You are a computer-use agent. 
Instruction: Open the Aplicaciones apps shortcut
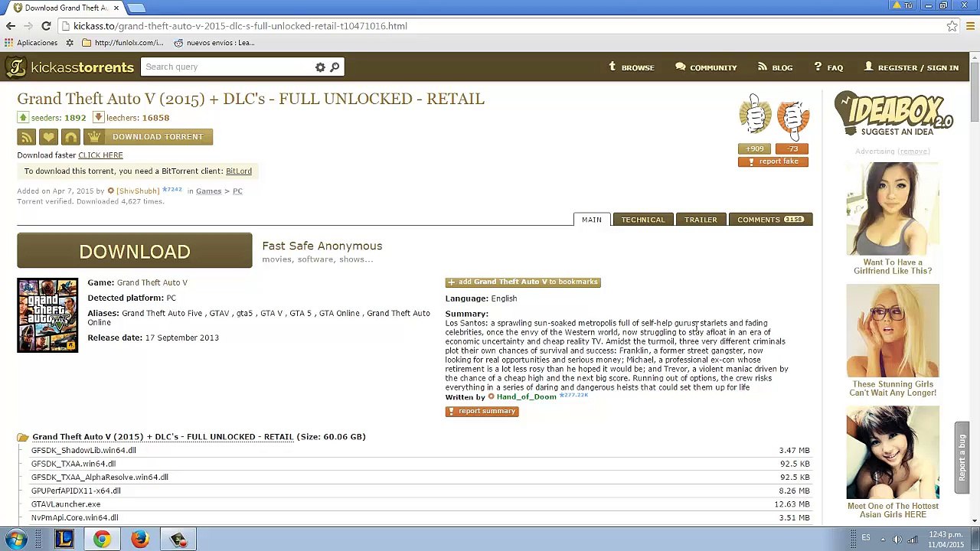[x=31, y=43]
